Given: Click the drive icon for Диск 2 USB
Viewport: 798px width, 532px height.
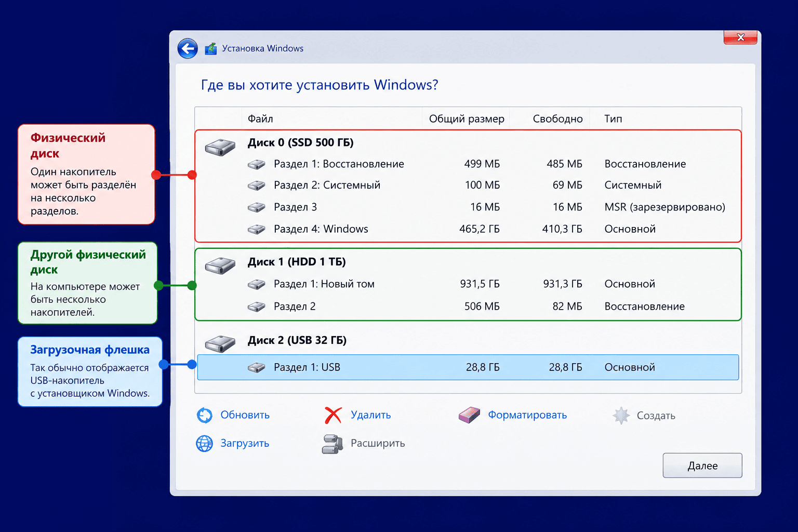Looking at the screenshot, I should point(220,343).
